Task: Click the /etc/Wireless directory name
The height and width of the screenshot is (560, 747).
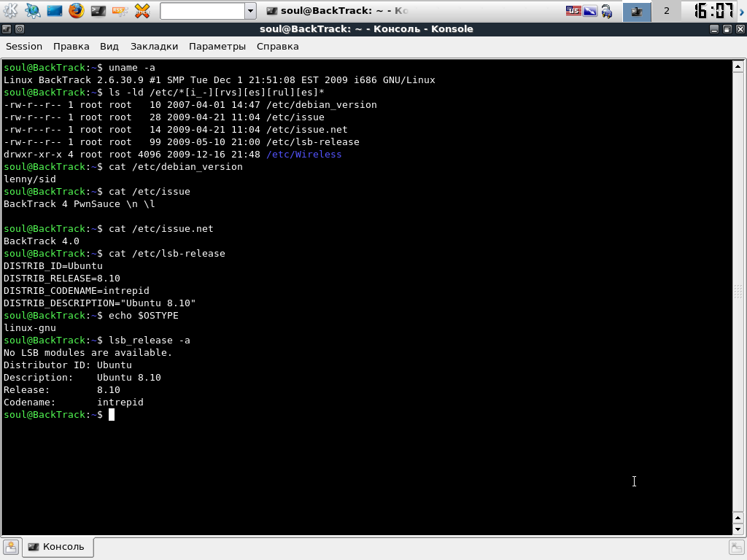Action: pyautogui.click(x=304, y=155)
